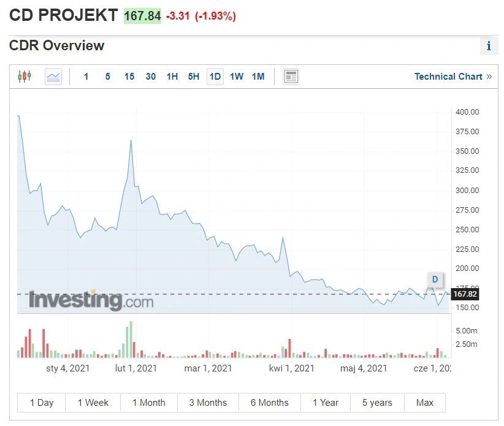Open the Technical Chart link

point(453,77)
